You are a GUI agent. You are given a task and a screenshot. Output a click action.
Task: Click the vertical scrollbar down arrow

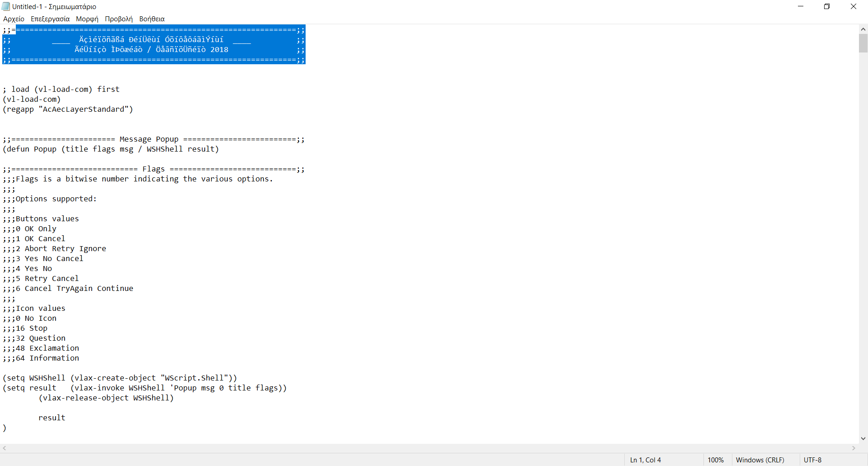click(863, 438)
